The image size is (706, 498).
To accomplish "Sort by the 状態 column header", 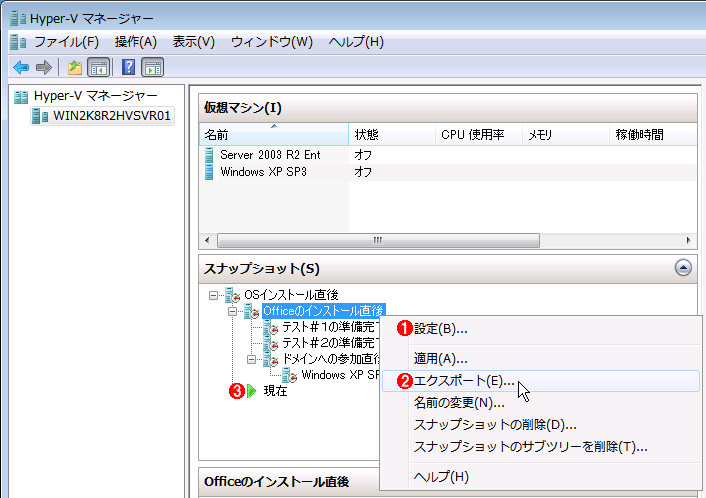I will pos(392,135).
